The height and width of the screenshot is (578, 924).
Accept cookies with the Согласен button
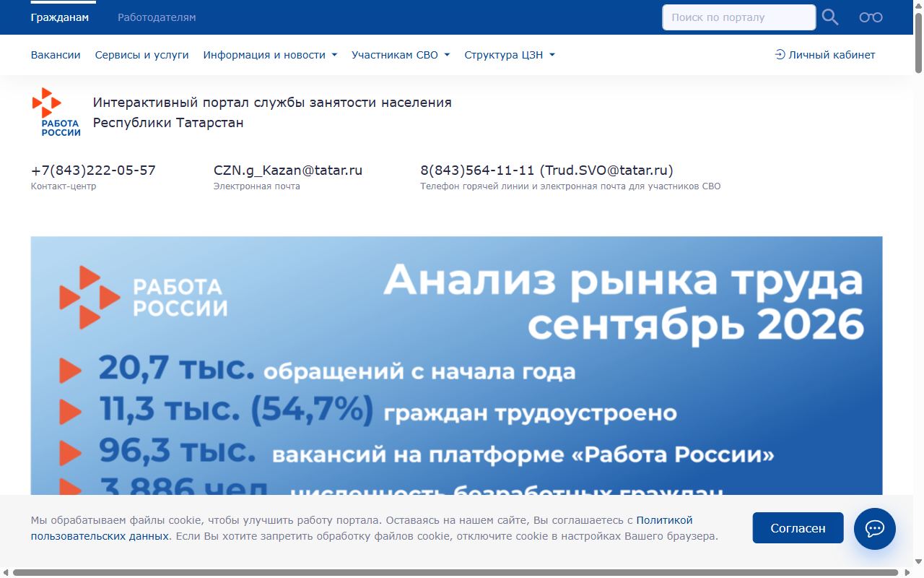(798, 528)
